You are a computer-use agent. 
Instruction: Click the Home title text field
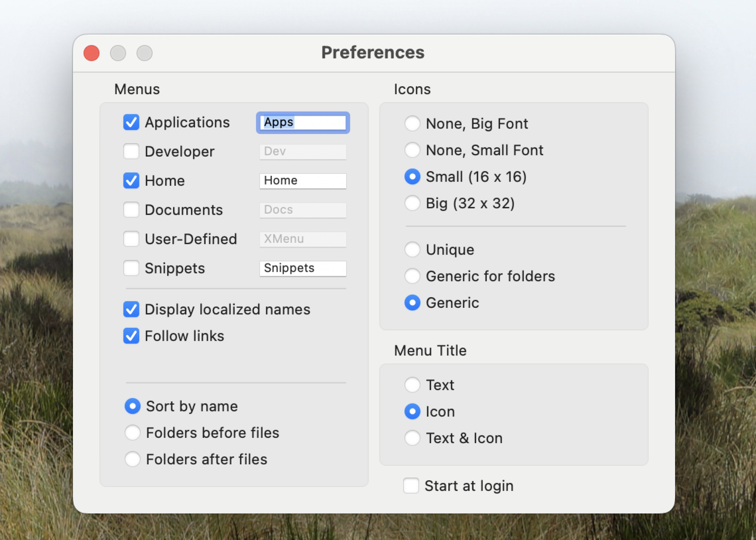click(303, 181)
